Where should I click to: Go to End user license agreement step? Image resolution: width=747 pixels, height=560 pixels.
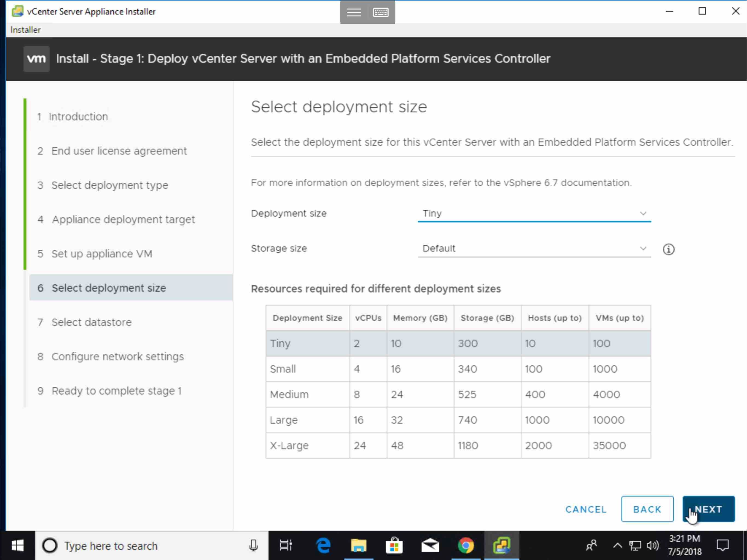click(x=112, y=151)
